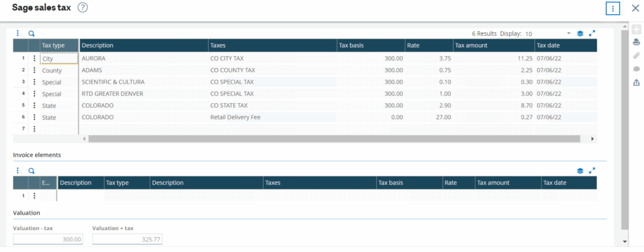Open row actions menu for AURORA line
Image resolution: width=644 pixels, height=252 pixels.
[35, 59]
